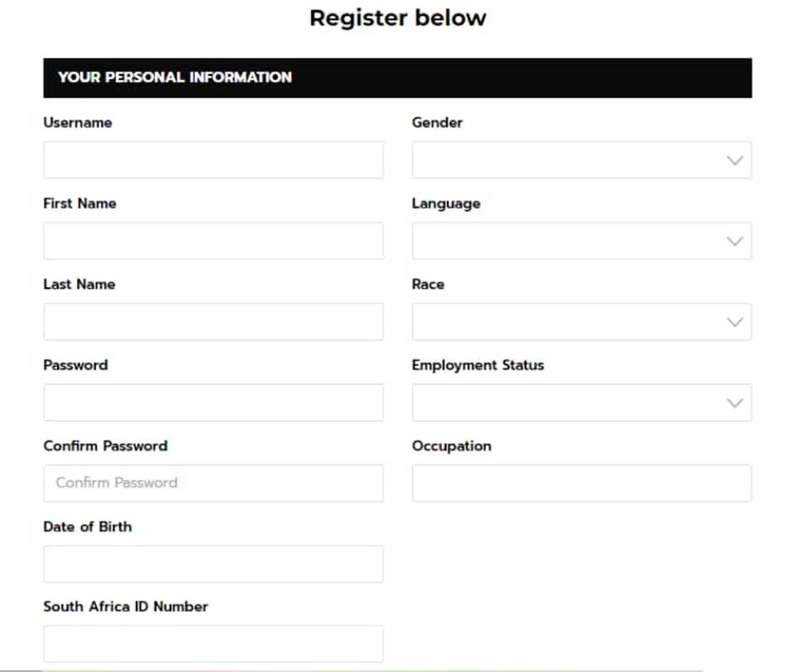
Task: Click the Race dropdown chevron arrow
Action: click(x=735, y=321)
